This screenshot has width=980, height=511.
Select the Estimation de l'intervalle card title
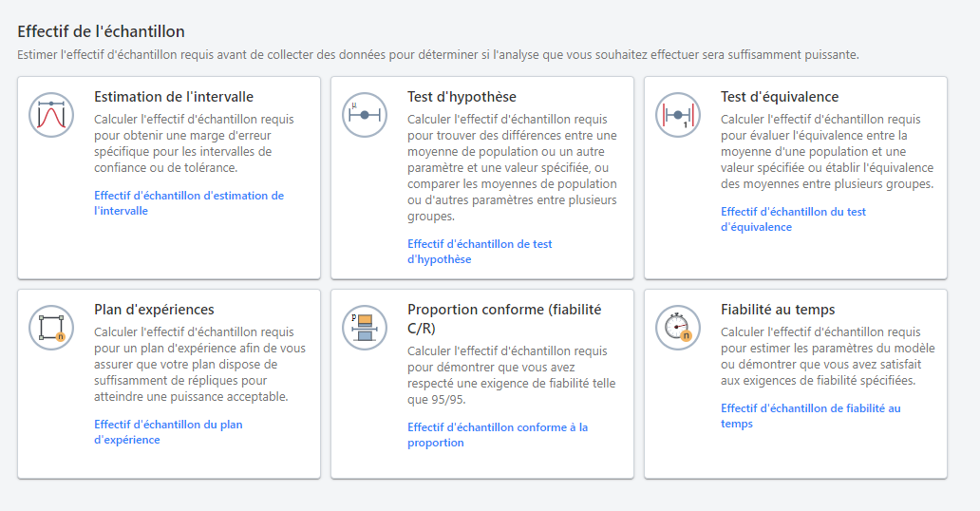174,97
